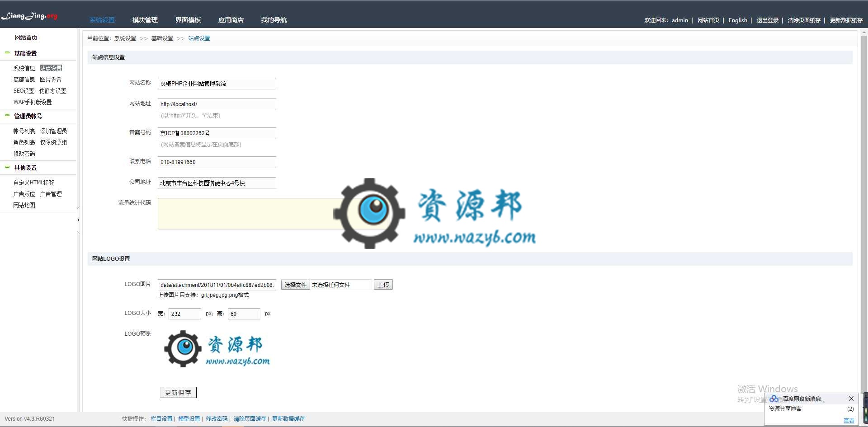
Task: Collapse the 管理员帐号 sidebar section
Action: pyautogui.click(x=7, y=116)
